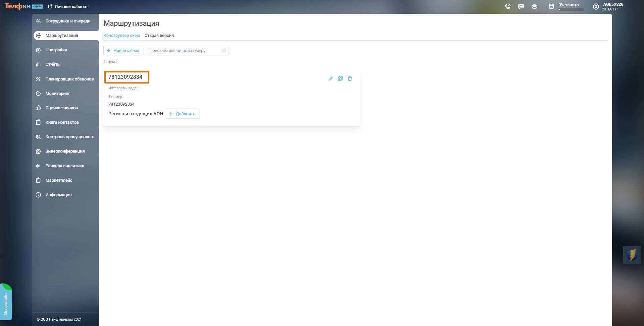Open the Мы онлайн chat widget
This screenshot has width=644, height=326.
pos(6,302)
